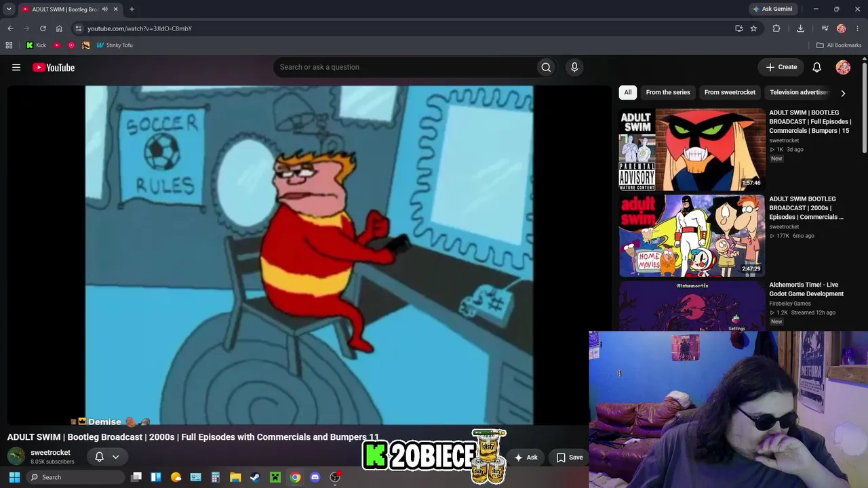Open the media controls icon in Chrome toolbar

tap(825, 28)
